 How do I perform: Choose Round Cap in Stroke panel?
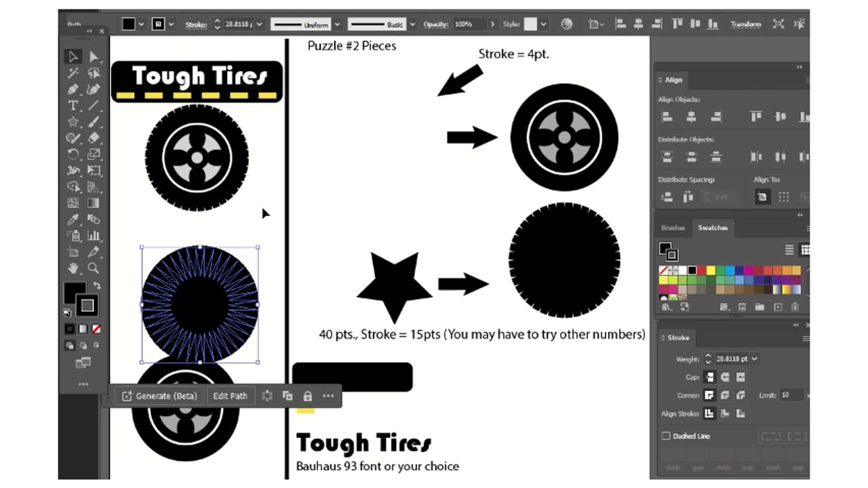coord(725,377)
